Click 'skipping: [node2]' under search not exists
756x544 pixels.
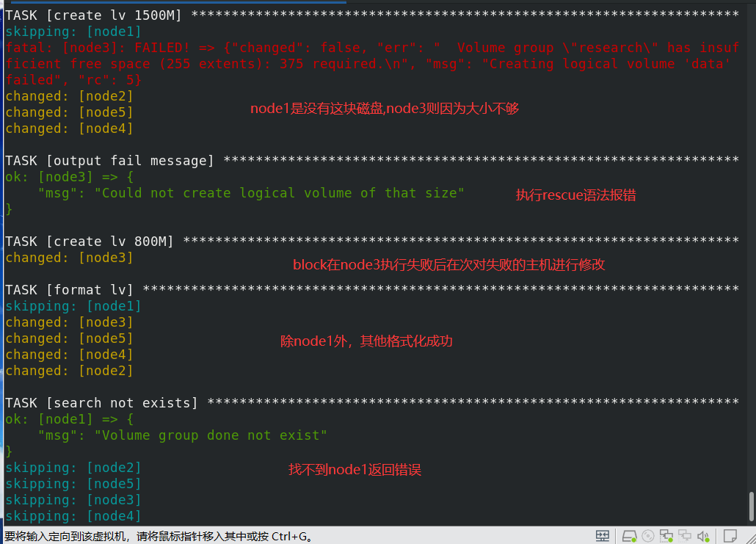click(73, 468)
